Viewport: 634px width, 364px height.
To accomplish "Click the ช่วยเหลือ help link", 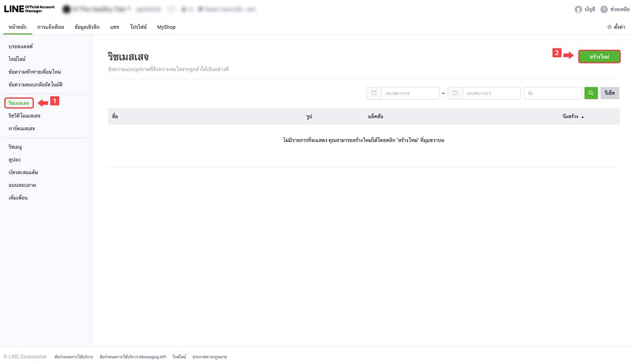I will tap(619, 10).
